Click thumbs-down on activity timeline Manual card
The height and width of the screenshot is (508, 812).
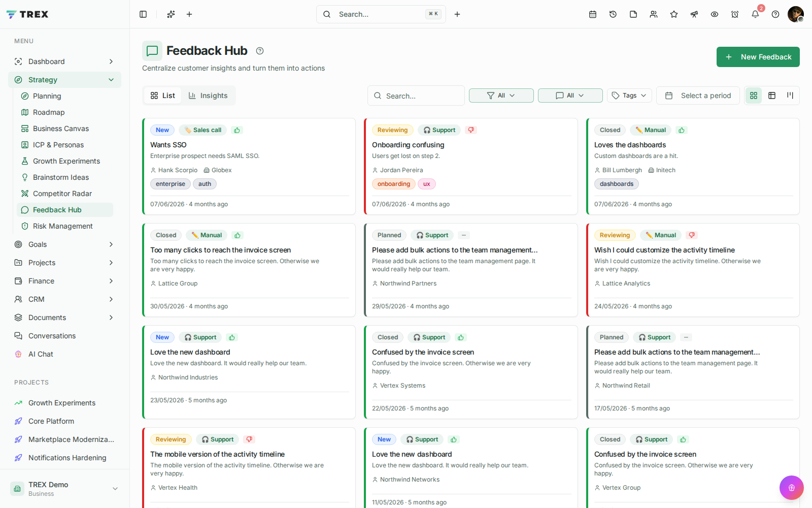coord(692,235)
